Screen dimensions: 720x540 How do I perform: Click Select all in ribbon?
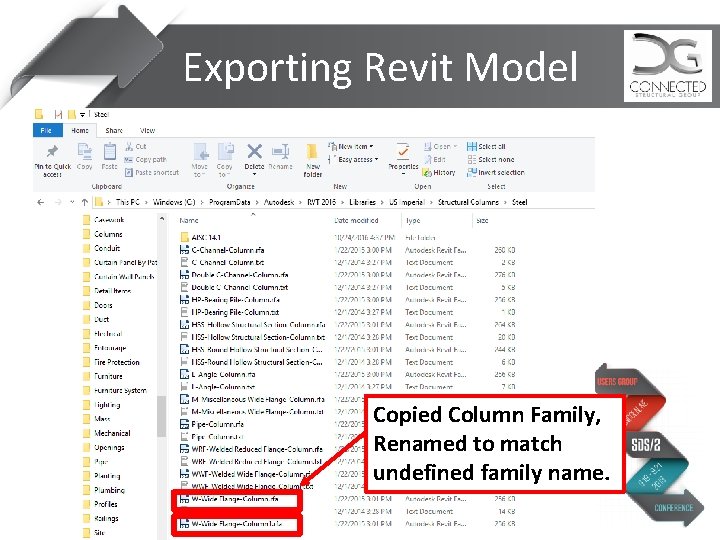[x=486, y=146]
